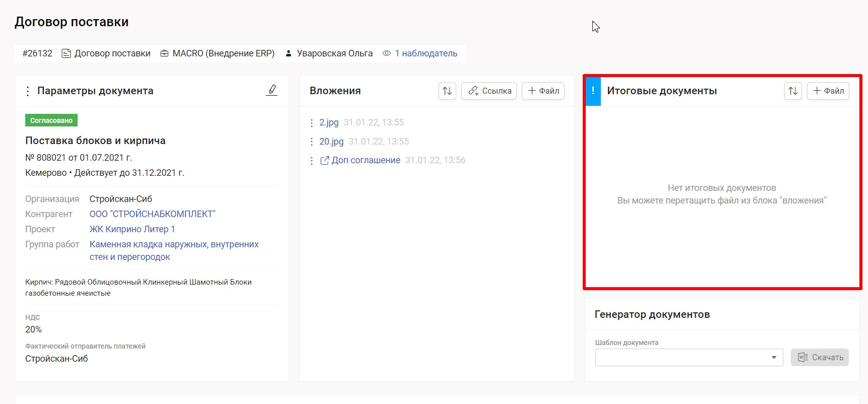
Task: Open the options menu for 2.jpg
Action: pyautogui.click(x=312, y=123)
